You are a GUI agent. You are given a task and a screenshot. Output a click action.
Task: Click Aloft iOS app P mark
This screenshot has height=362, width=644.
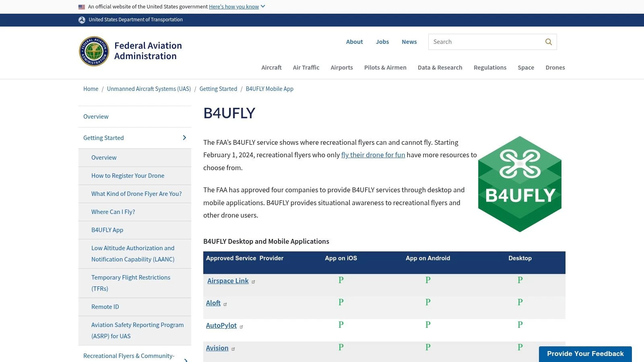pyautogui.click(x=341, y=302)
